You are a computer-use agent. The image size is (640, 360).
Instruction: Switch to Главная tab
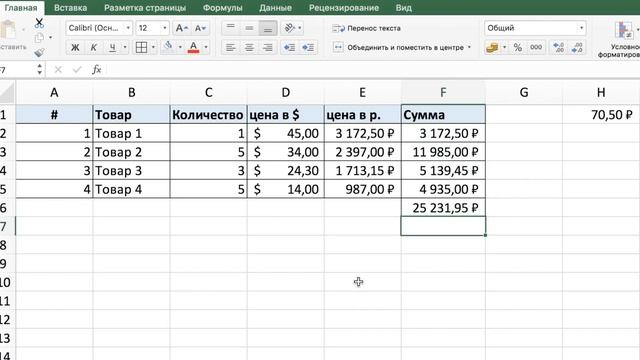pyautogui.click(x=21, y=8)
